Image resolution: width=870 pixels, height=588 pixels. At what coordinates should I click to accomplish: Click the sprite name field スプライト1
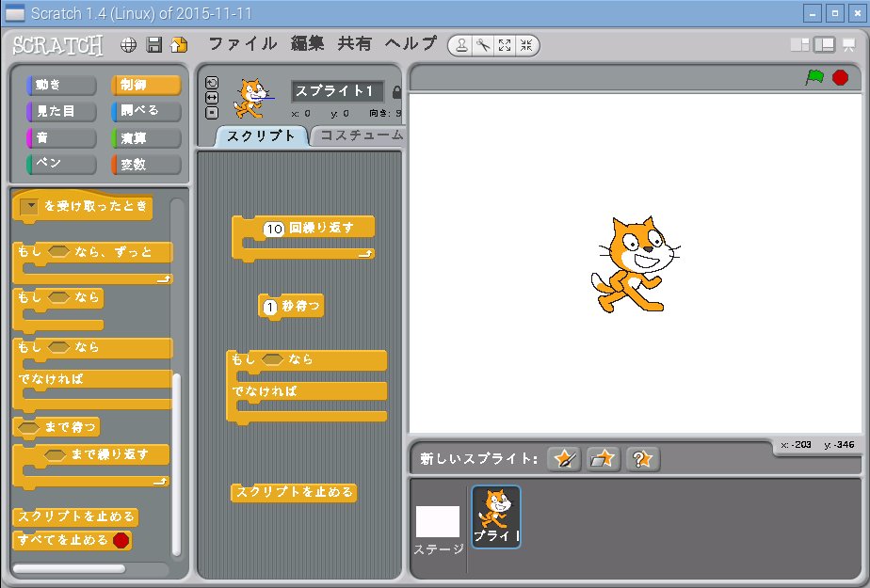point(337,91)
